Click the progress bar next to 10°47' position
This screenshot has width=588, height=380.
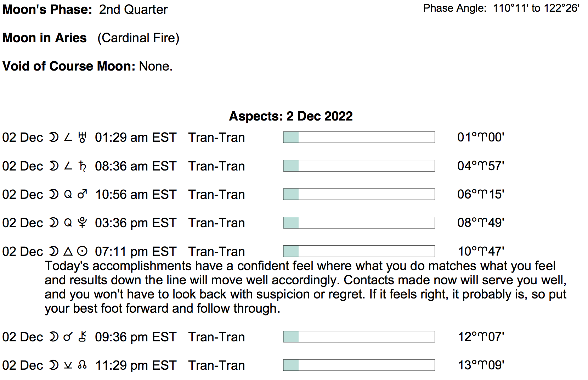[x=358, y=251]
